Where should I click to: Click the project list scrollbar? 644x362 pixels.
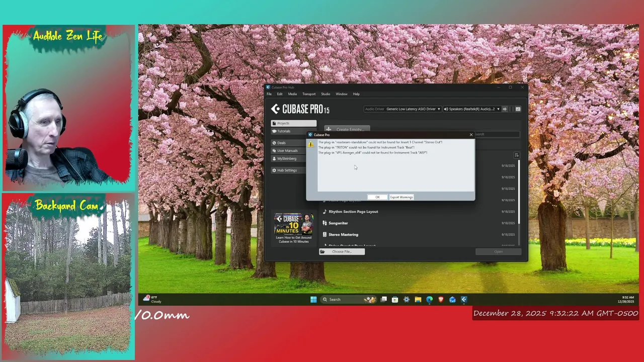point(519,191)
